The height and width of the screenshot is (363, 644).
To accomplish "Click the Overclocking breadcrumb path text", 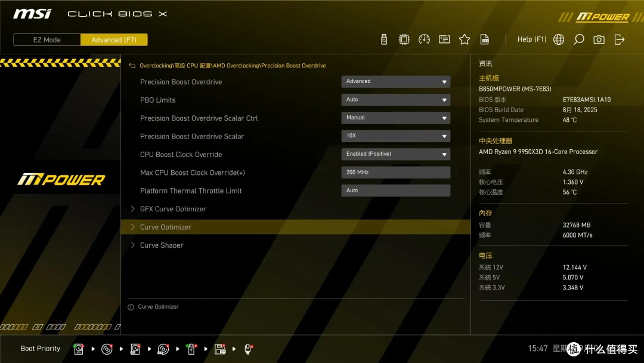I will click(233, 66).
